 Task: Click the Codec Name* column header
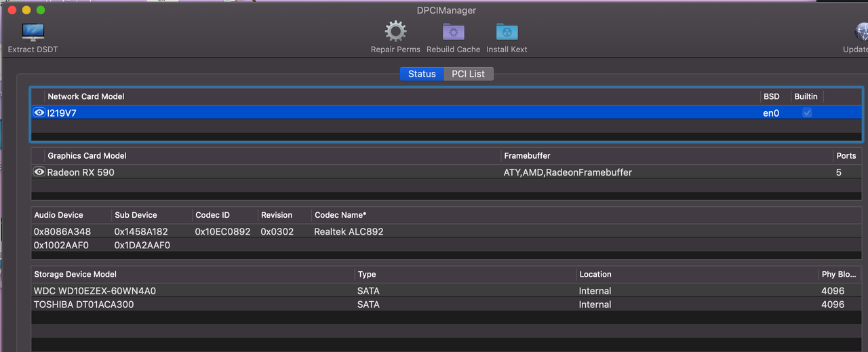pyautogui.click(x=340, y=215)
